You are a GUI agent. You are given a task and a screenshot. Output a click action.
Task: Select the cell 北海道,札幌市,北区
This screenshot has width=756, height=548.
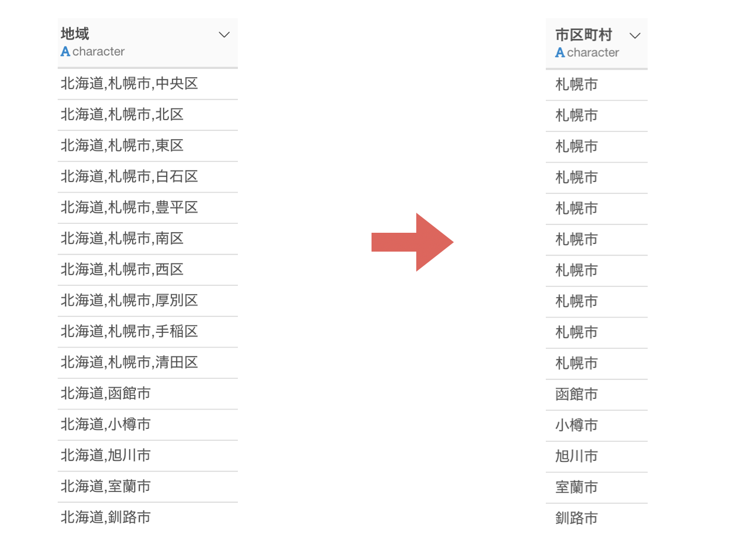tap(148, 115)
